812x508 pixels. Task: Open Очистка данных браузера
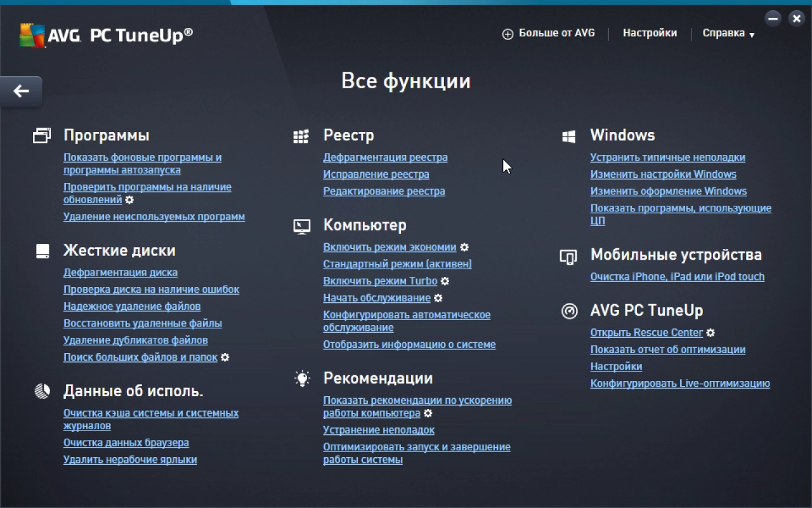point(126,443)
